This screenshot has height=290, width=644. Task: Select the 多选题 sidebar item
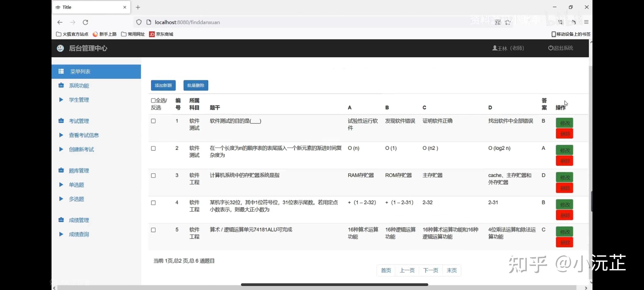[x=76, y=199]
